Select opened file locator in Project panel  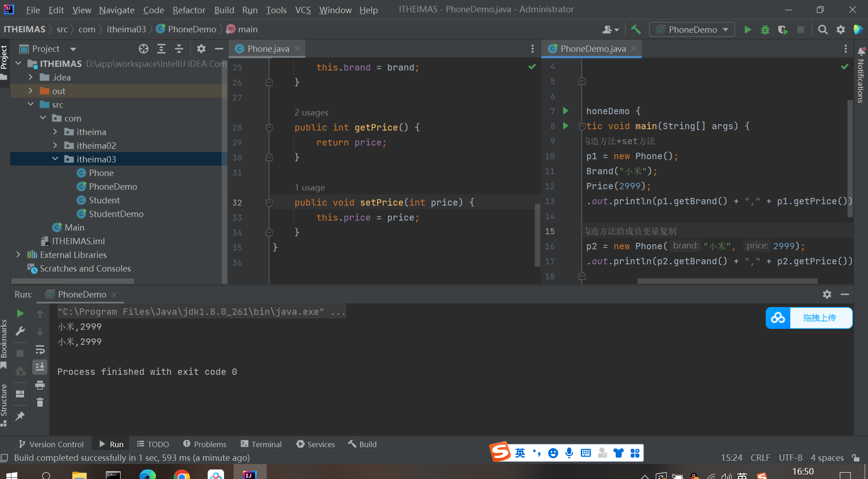tap(144, 49)
